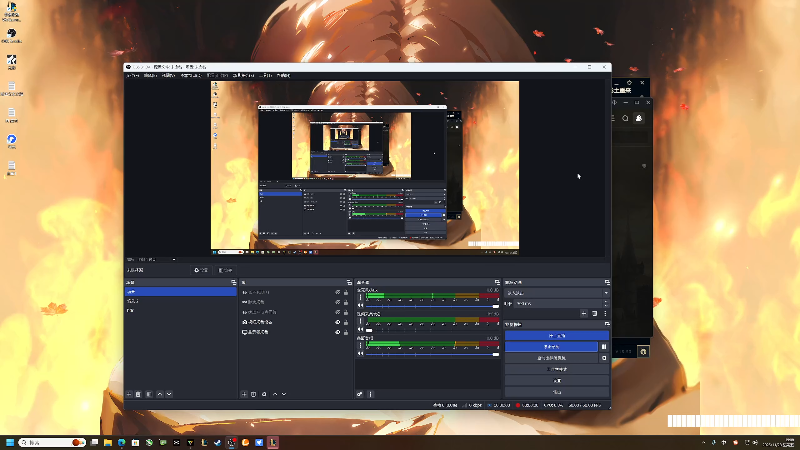Move the selected scene up

(160, 394)
